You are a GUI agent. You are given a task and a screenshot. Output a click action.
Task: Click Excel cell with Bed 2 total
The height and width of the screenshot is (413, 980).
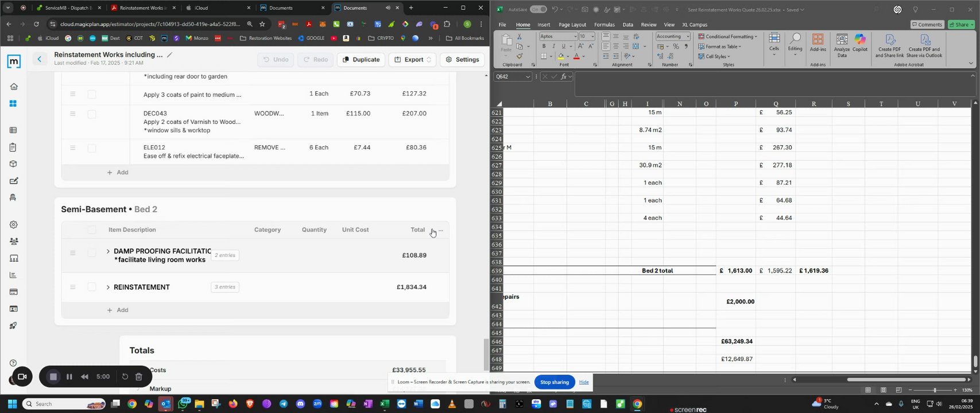point(657,271)
